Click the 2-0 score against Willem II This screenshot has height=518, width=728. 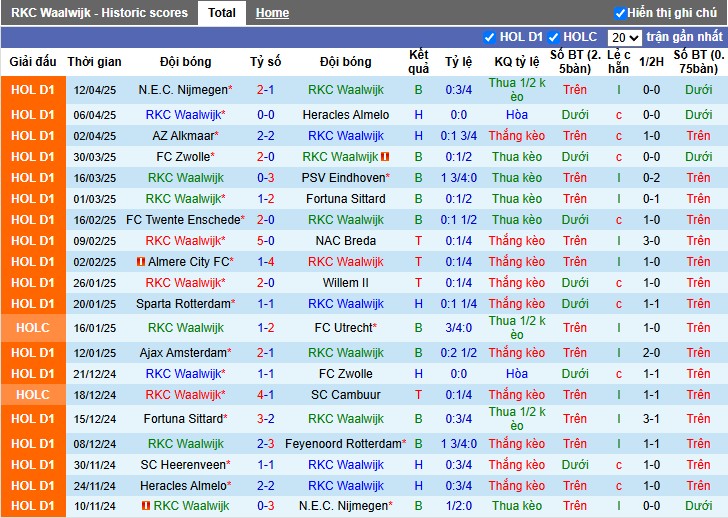(266, 283)
